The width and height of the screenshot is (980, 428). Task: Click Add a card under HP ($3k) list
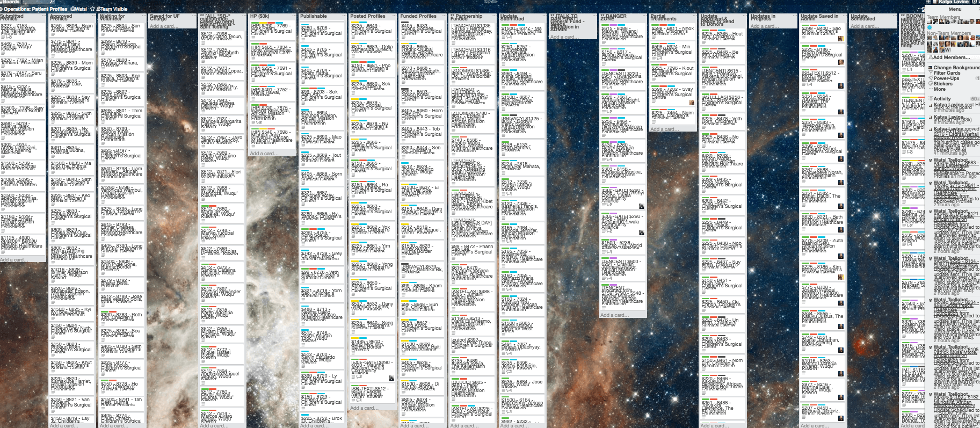click(263, 154)
